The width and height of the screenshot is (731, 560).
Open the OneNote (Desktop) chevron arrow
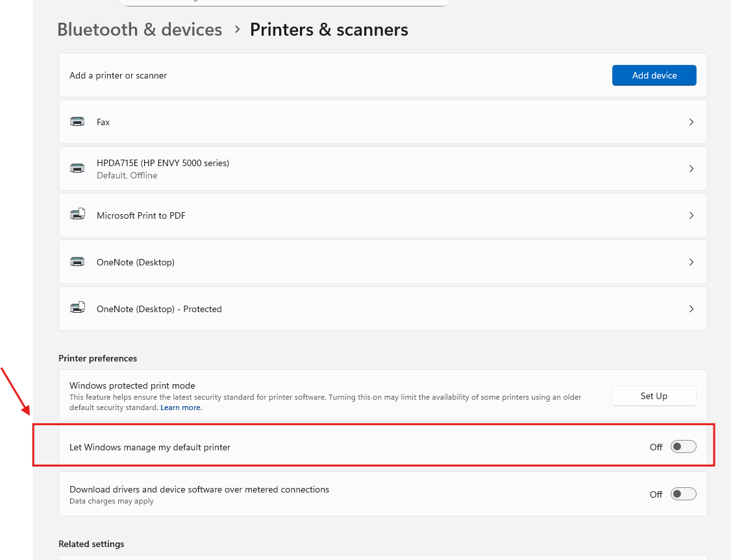coord(691,262)
